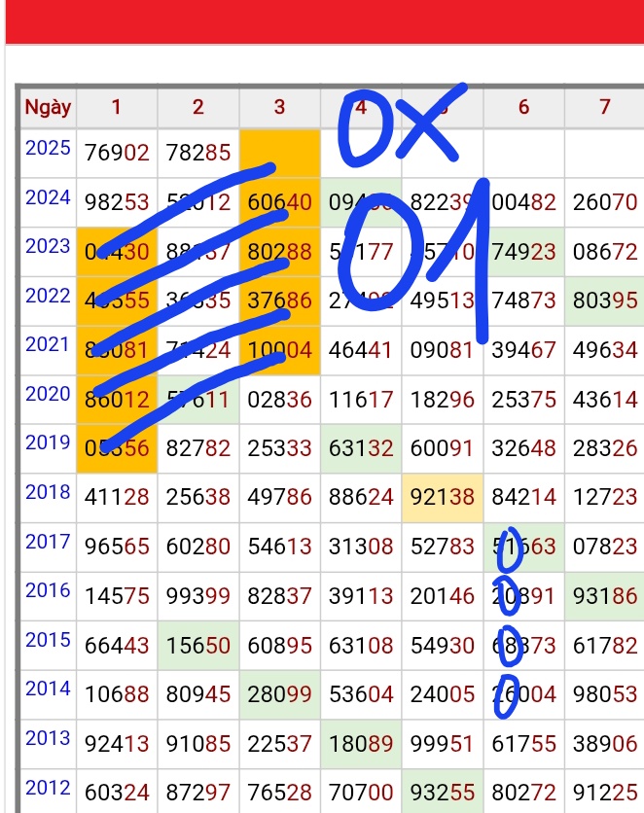Select the yellow highlighted cell 92138
Image resolution: width=644 pixels, height=813 pixels.
click(x=443, y=498)
